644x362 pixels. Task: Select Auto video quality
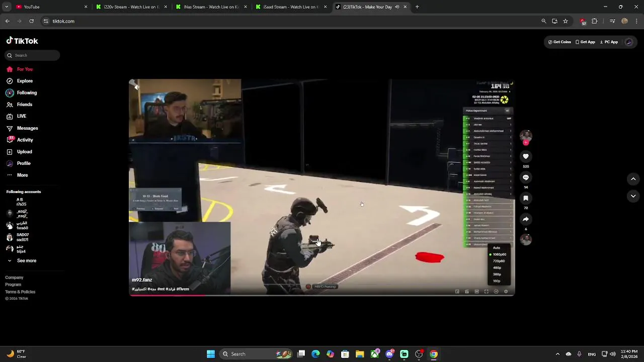(497, 248)
